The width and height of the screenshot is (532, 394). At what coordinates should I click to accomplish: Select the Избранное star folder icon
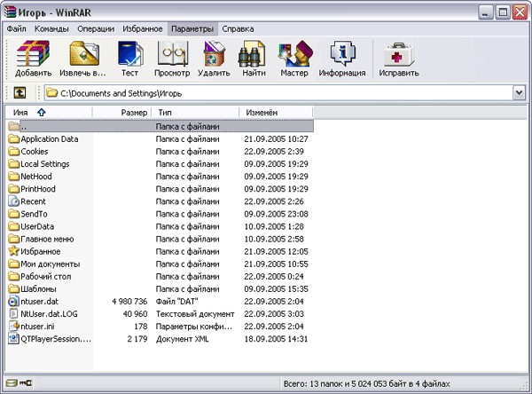(14, 251)
